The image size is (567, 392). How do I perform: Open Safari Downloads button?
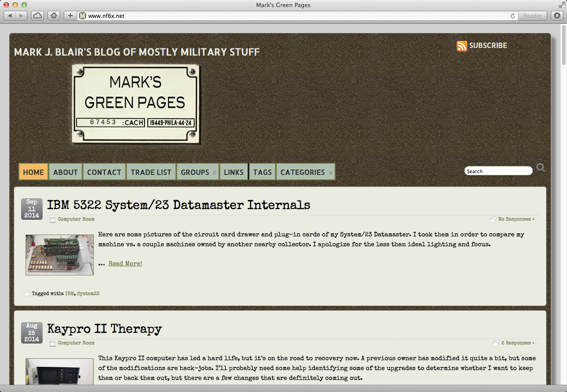(557, 16)
